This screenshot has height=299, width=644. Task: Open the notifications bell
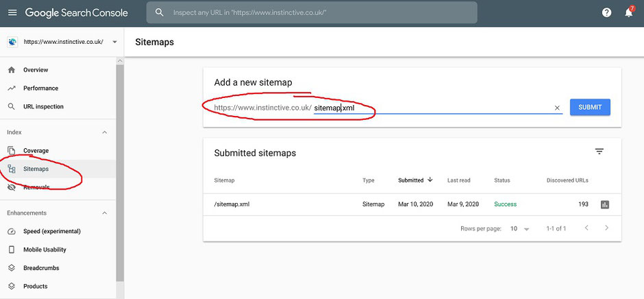coord(629,12)
